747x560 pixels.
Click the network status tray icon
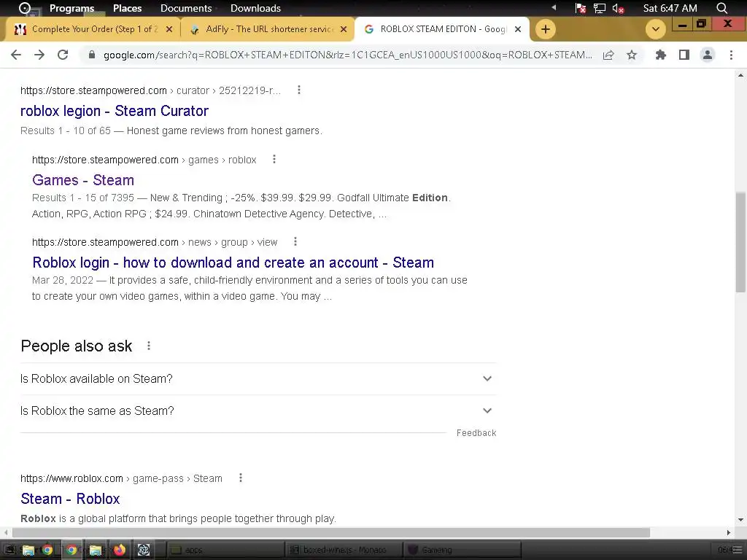pos(600,8)
